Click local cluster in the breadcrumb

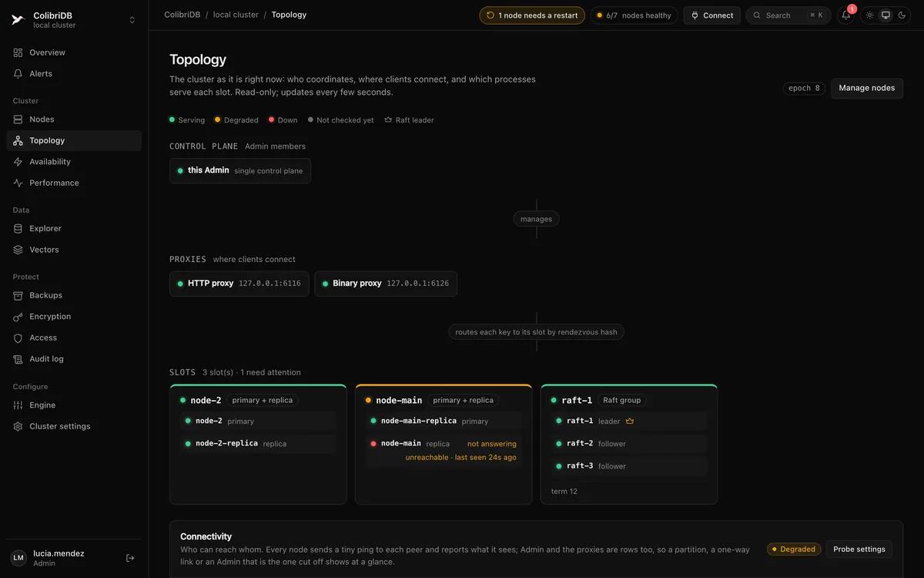[x=236, y=15]
